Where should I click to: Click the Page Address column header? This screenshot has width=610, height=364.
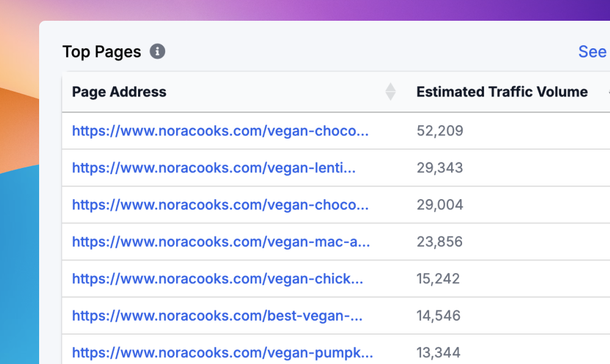coord(119,92)
